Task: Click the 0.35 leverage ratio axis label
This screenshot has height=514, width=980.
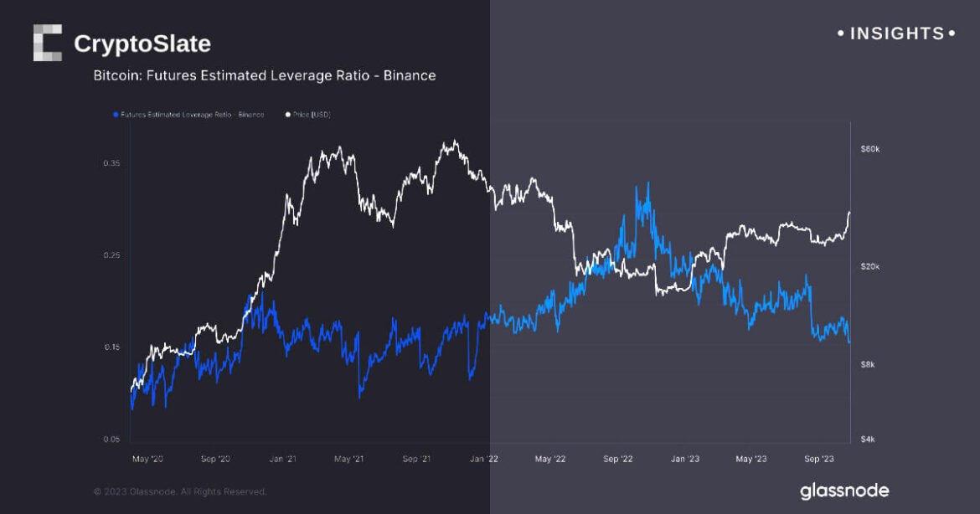Action: pyautogui.click(x=111, y=163)
